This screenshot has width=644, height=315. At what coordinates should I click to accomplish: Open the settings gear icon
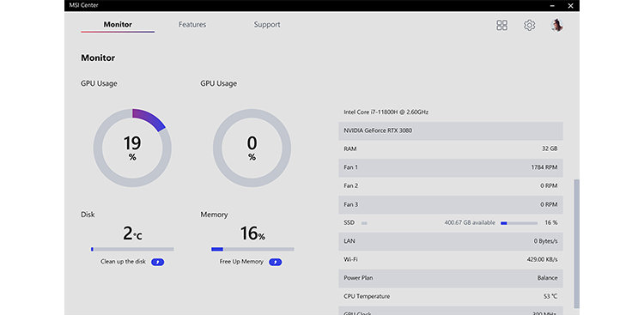(530, 26)
